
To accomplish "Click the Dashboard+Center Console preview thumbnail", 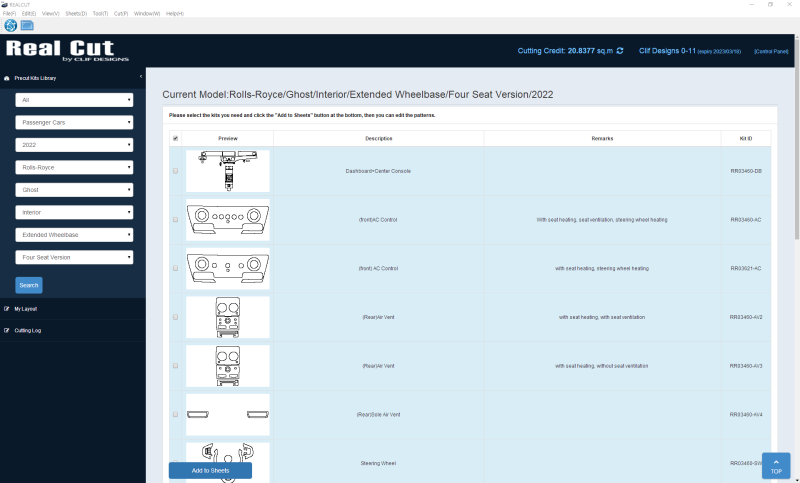I will coord(228,171).
